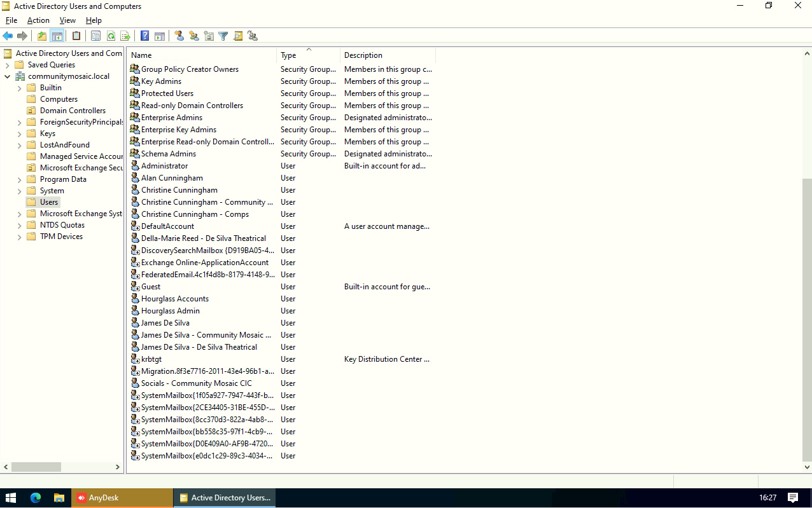Toggle the Show/Hide Action Pane icon
This screenshot has width=812, height=508.
point(160,36)
